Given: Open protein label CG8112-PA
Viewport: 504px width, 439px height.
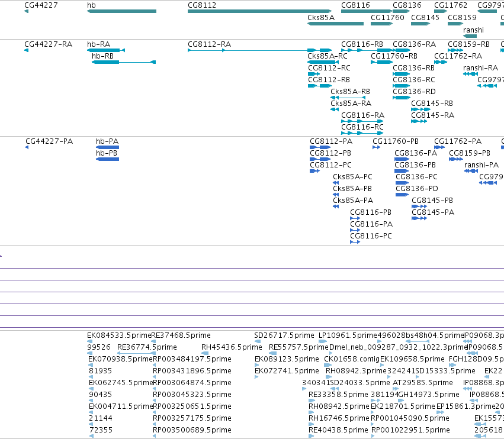Looking at the screenshot, I should 331,141.
